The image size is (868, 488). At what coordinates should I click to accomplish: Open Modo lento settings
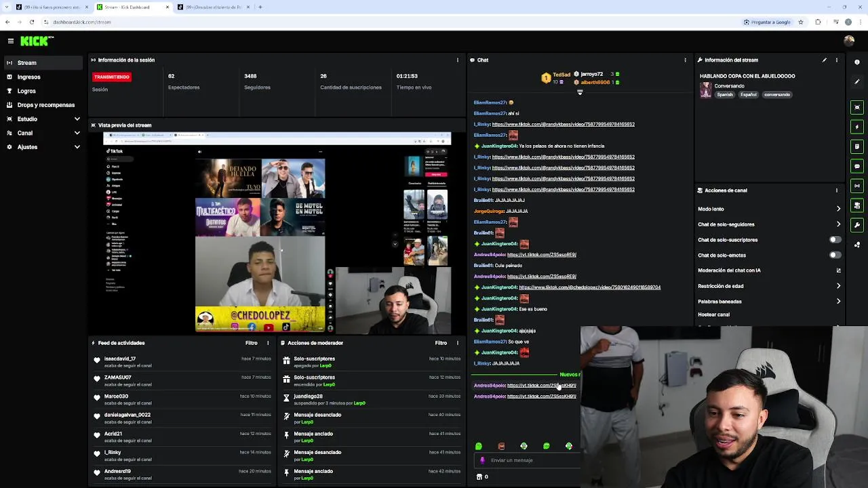[x=769, y=209]
